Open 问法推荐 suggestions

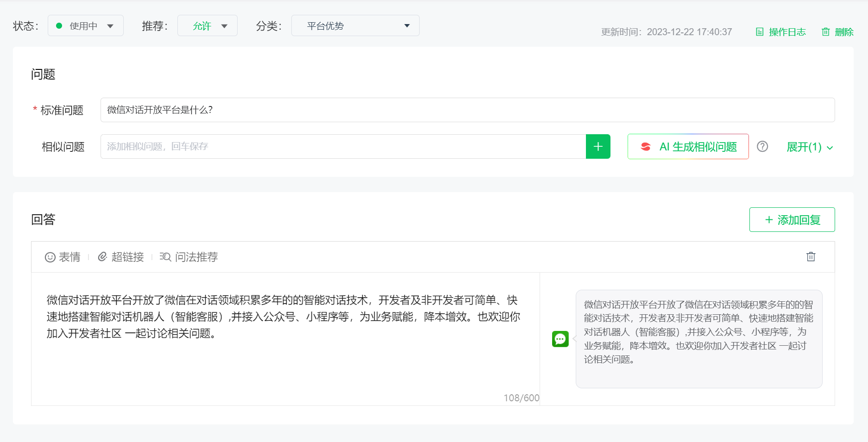coord(189,257)
